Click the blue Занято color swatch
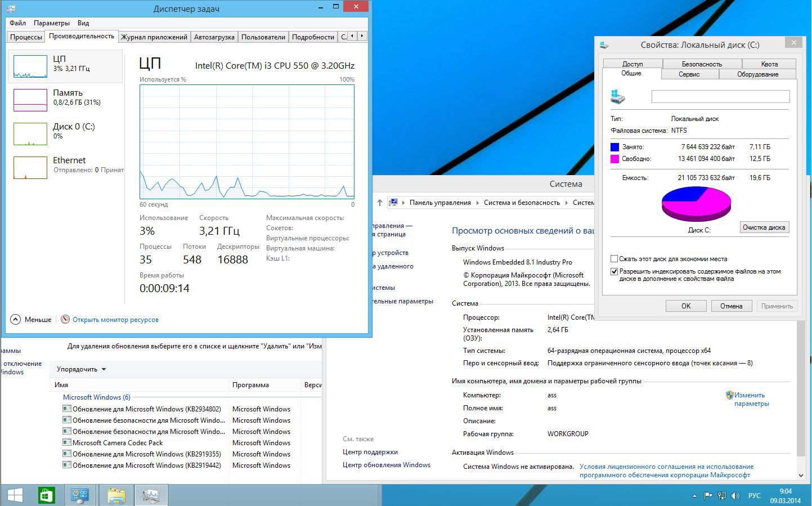This screenshot has width=812, height=506. pyautogui.click(x=614, y=147)
